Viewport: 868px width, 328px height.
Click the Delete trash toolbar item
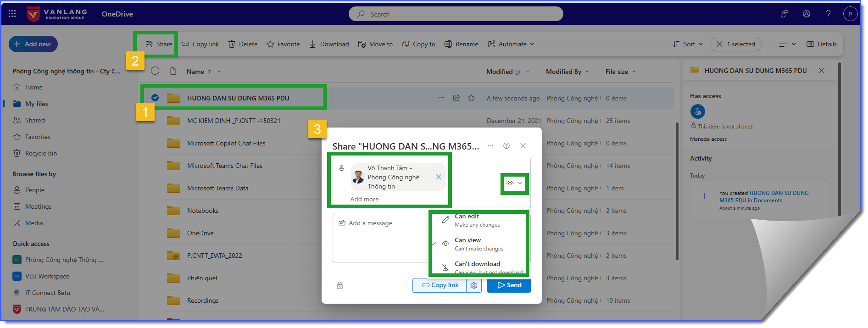(x=243, y=44)
